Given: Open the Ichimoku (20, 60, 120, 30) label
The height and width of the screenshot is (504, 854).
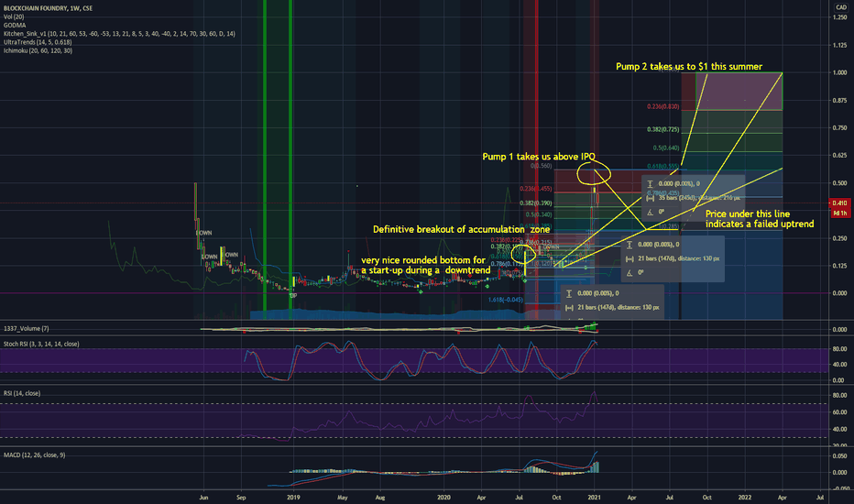Looking at the screenshot, I should [38, 50].
